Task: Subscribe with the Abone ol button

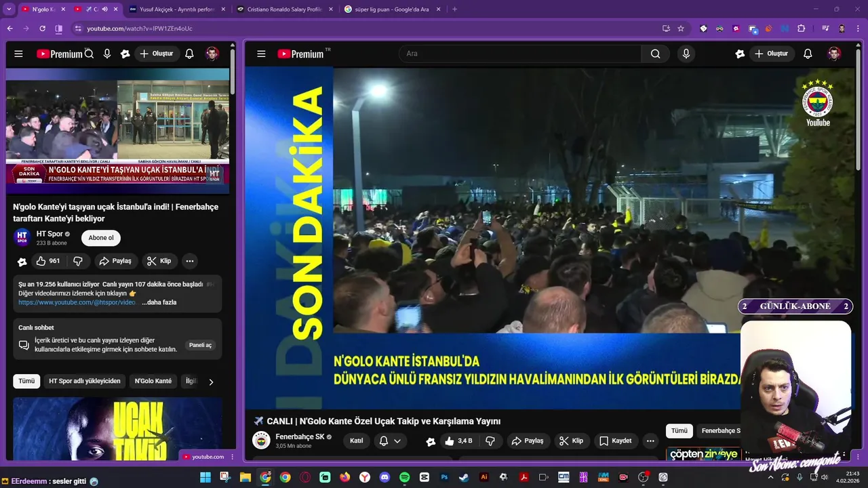Action: tap(101, 238)
